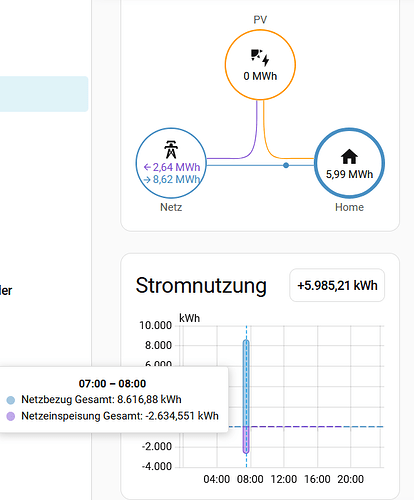Click the blue Netzbezug Gesamt legend dot in tooltip
This screenshot has width=414, height=500.
coord(11,400)
